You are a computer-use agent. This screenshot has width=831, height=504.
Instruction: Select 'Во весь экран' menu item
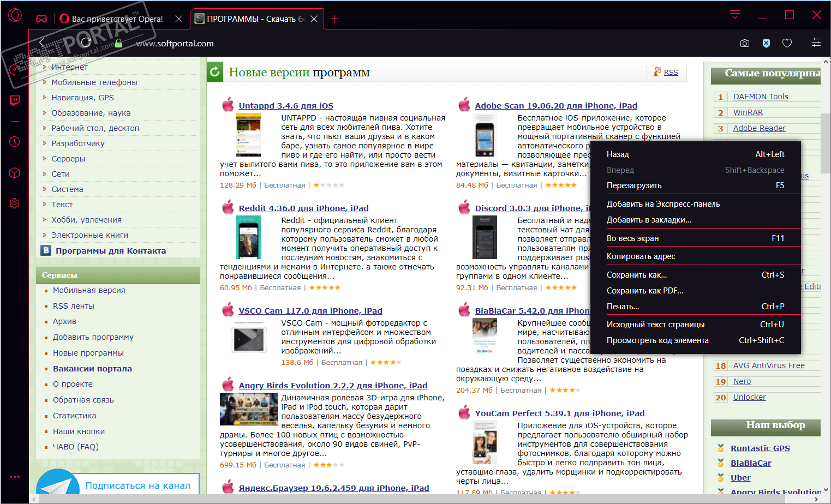coord(696,238)
